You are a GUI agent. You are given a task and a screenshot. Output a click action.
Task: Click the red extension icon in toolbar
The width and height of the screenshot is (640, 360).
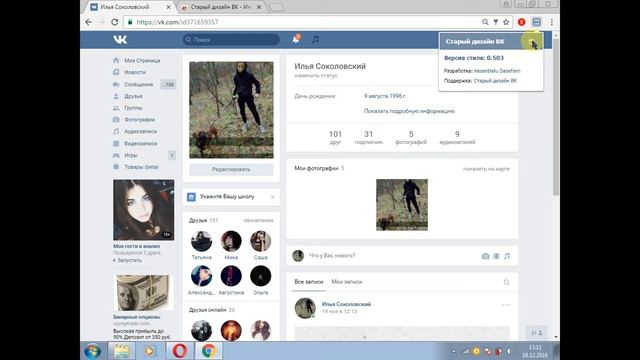click(522, 22)
